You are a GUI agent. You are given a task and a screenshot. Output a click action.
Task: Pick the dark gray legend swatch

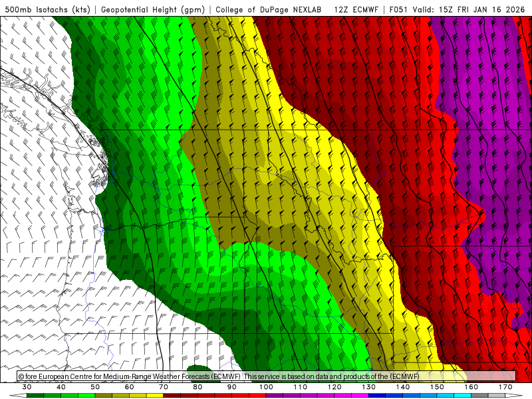point(479,396)
